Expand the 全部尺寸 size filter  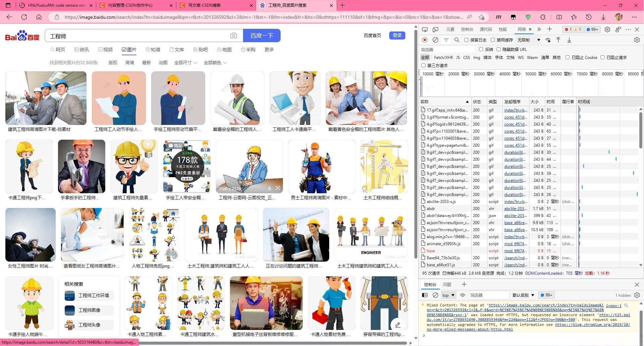click(186, 63)
